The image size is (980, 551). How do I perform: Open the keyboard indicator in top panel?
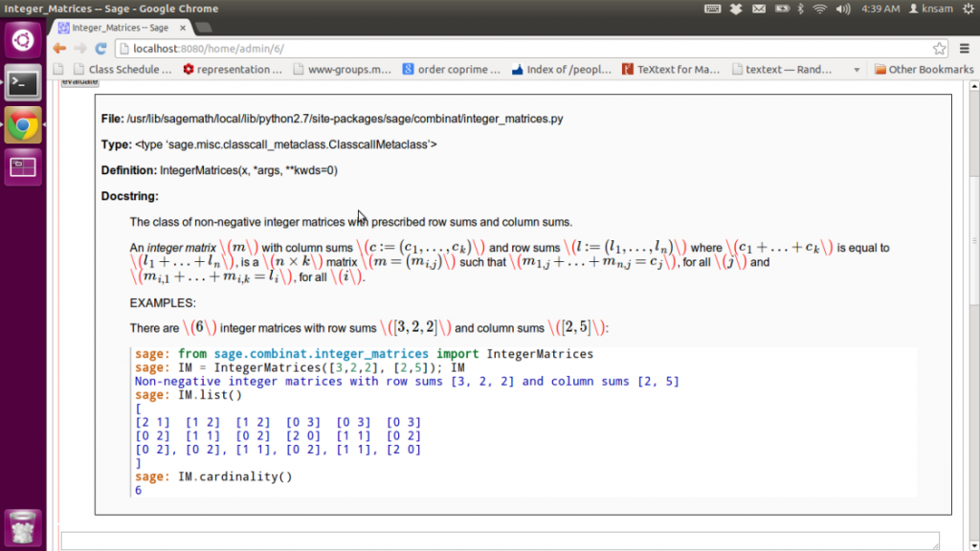[x=712, y=9]
